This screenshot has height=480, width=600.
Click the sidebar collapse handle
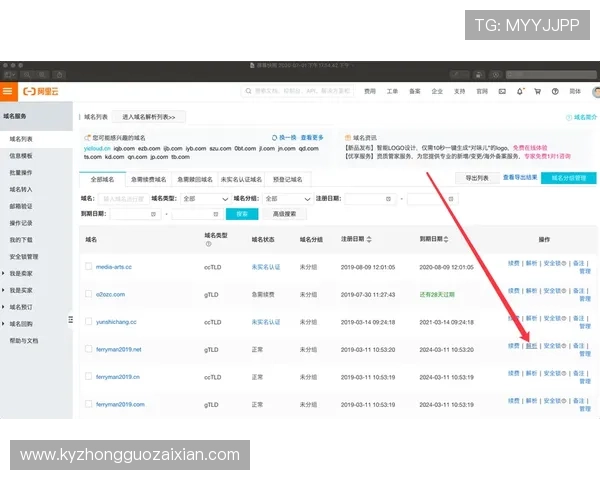point(70,319)
